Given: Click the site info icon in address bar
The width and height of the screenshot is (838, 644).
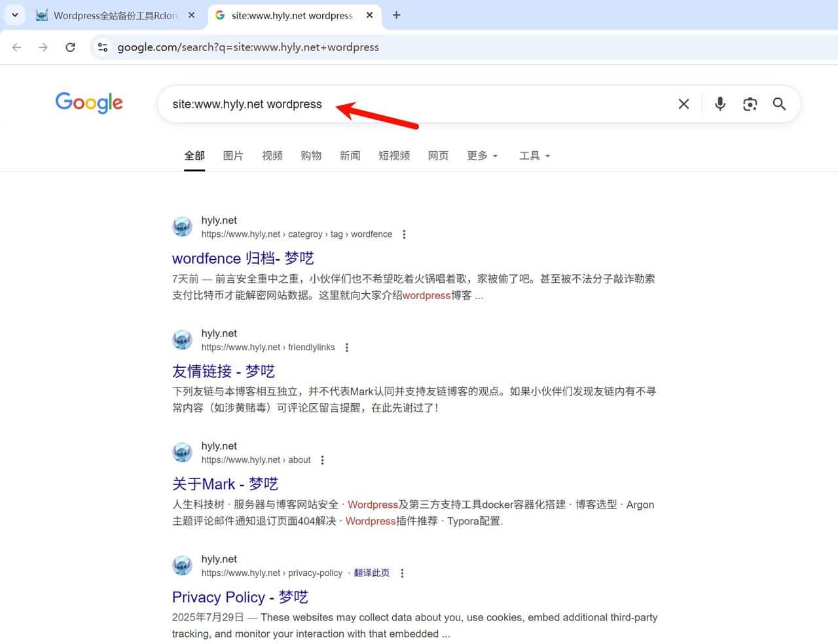Looking at the screenshot, I should point(103,47).
